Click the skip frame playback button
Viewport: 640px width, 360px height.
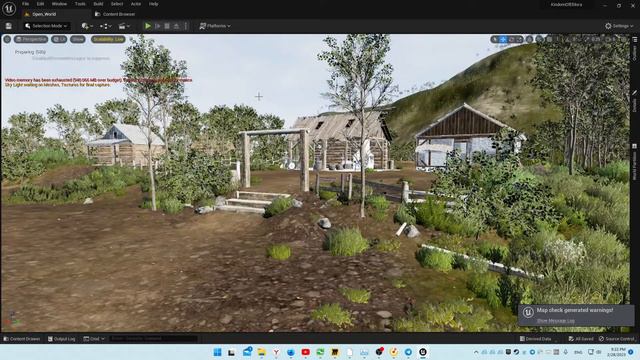[158, 26]
